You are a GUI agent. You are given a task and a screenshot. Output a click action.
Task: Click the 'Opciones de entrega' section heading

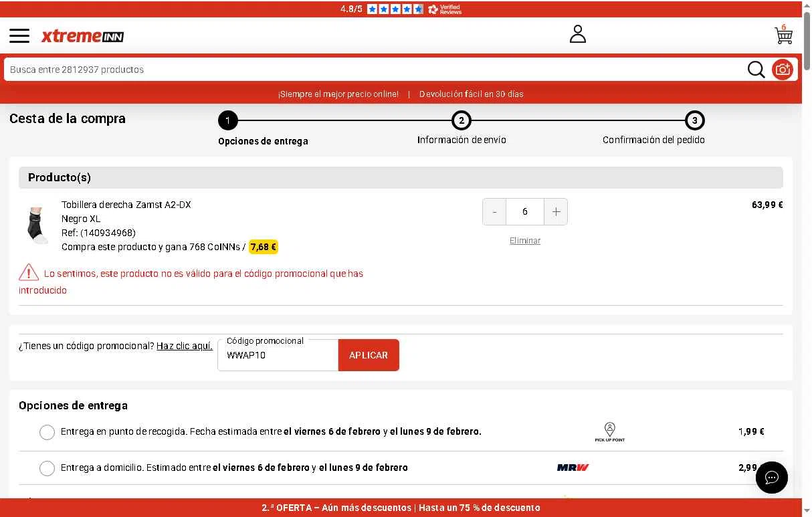tap(73, 405)
